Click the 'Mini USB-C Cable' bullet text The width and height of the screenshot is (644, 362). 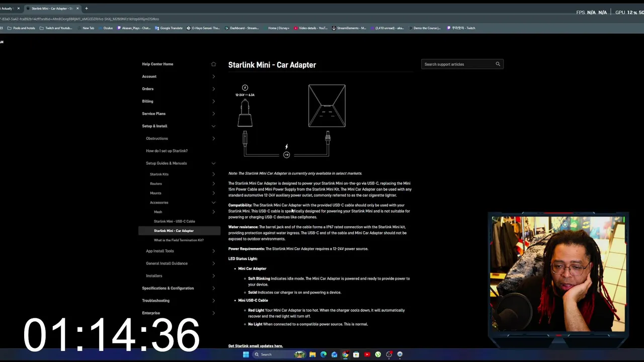(253, 301)
